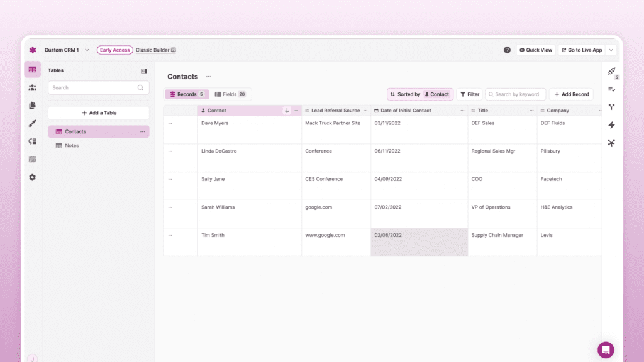
Task: Open the branching logic icon on right sidebar
Action: 611,107
